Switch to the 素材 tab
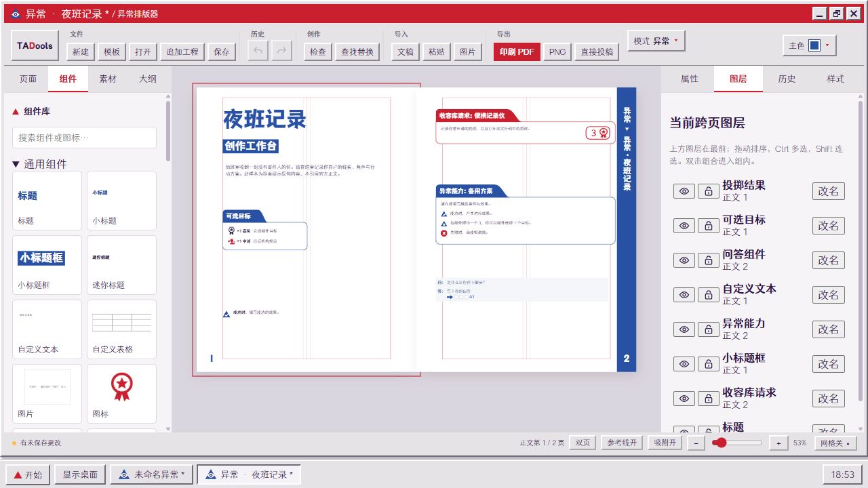 point(108,79)
